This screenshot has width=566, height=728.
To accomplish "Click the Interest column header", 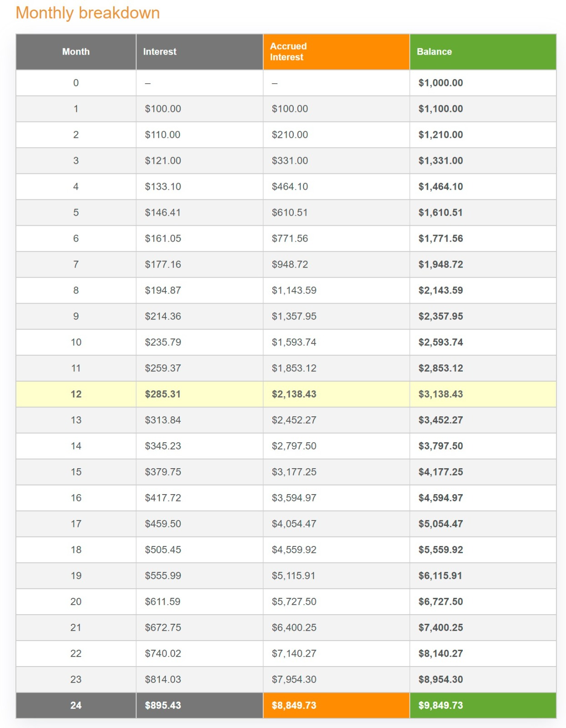I will (160, 52).
